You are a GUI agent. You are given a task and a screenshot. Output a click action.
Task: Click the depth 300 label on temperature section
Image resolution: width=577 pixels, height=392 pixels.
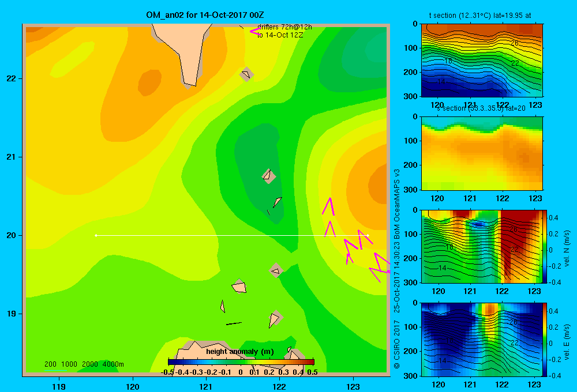tap(411, 96)
